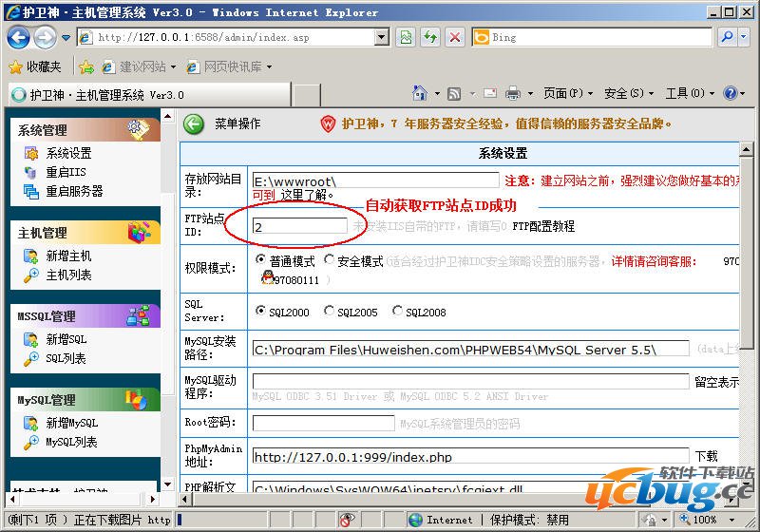Click the MySQL管理 header icon
Image resolution: width=760 pixels, height=532 pixels.
pyautogui.click(x=136, y=400)
